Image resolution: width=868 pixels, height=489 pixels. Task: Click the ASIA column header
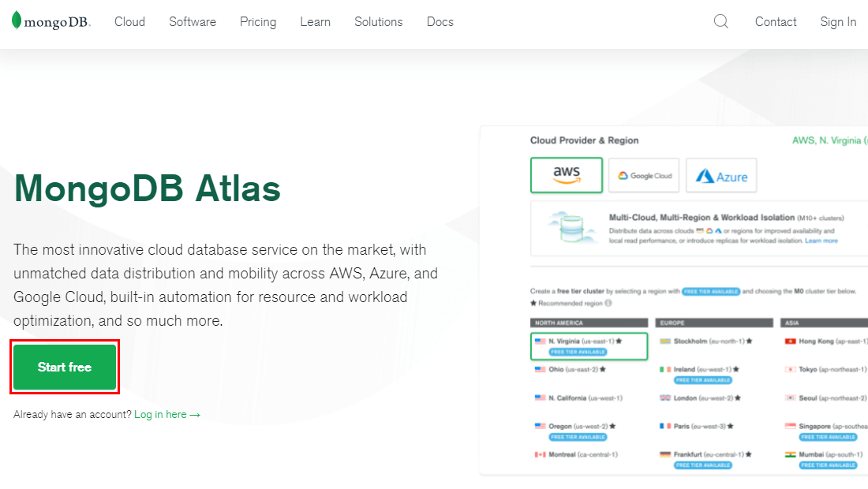pyautogui.click(x=825, y=323)
